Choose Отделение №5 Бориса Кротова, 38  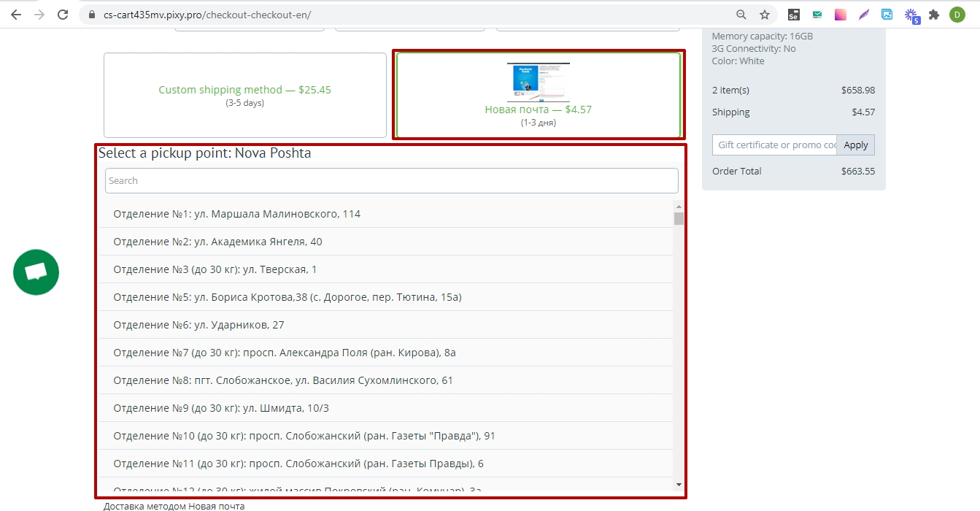pos(386,297)
